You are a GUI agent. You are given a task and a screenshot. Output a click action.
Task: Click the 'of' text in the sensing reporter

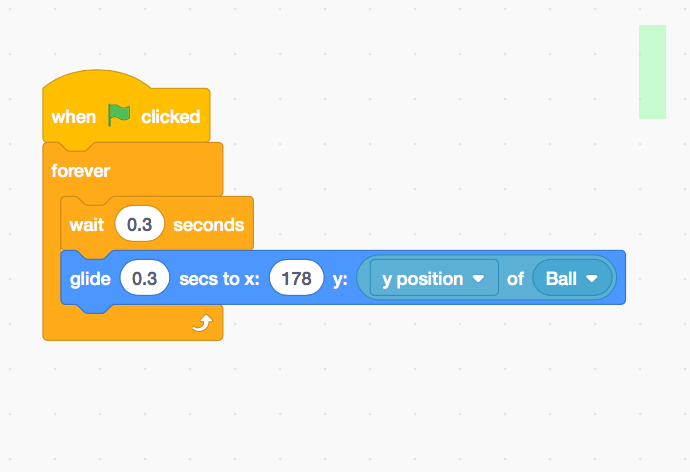pos(515,278)
